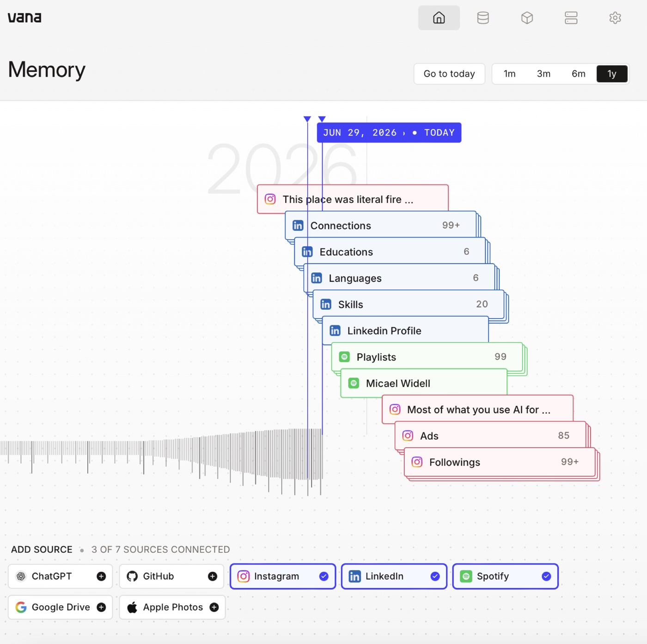The width and height of the screenshot is (647, 644).
Task: Toggle the LinkedIn connected checkmark
Action: [x=435, y=576]
